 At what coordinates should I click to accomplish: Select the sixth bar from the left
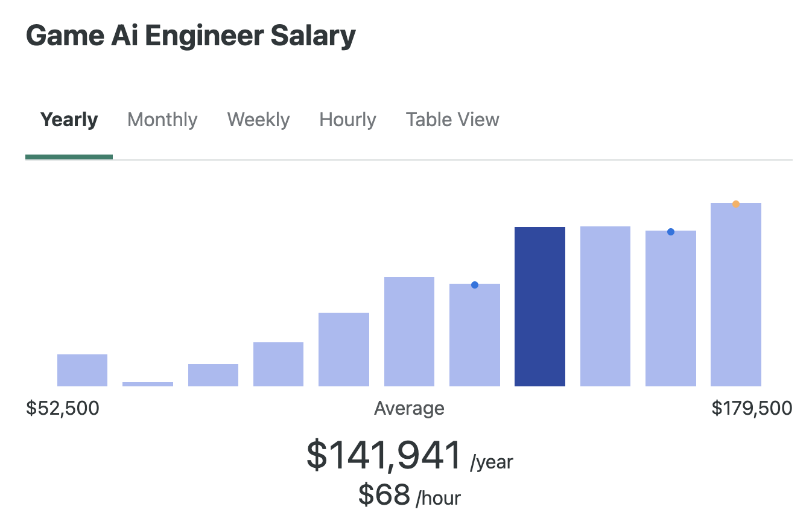(409, 331)
